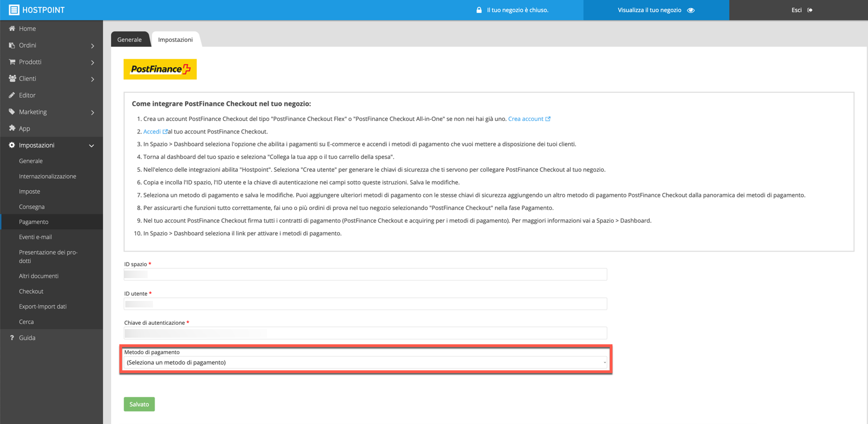Click the closed shop padlock icon
Viewport: 868px width, 424px height.
(x=479, y=10)
